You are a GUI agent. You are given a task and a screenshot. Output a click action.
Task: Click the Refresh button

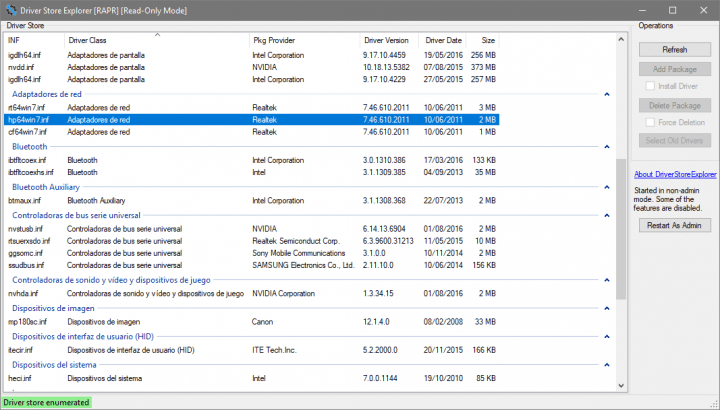[x=675, y=50]
